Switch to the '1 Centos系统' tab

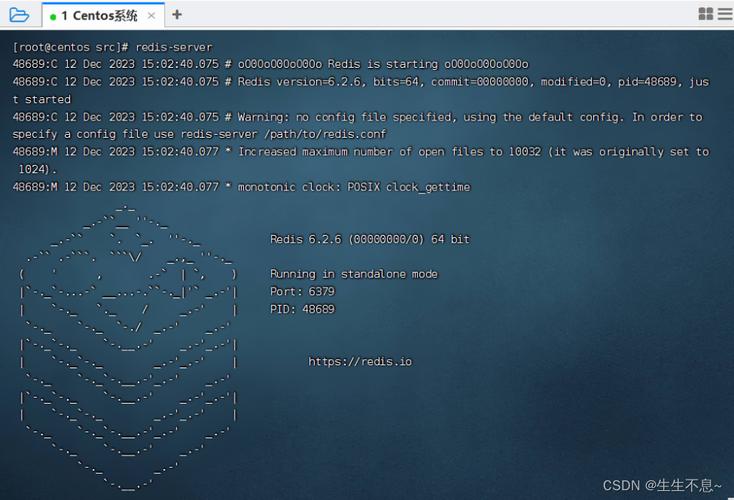(x=103, y=15)
